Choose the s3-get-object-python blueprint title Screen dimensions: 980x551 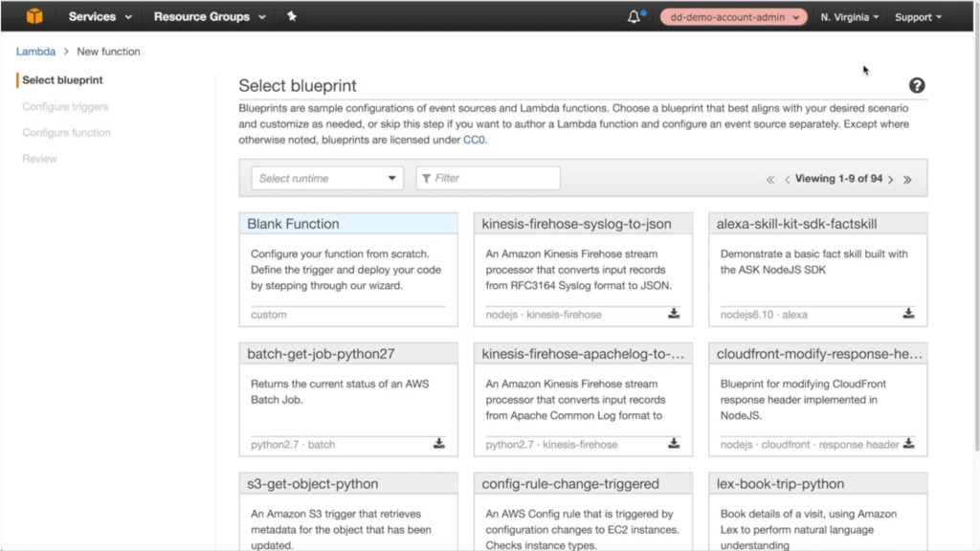(313, 483)
